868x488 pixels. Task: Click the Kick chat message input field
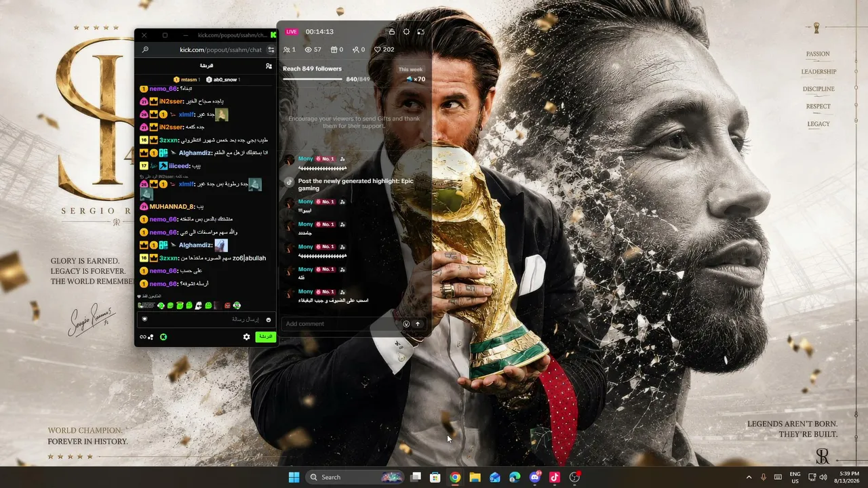[x=206, y=319]
